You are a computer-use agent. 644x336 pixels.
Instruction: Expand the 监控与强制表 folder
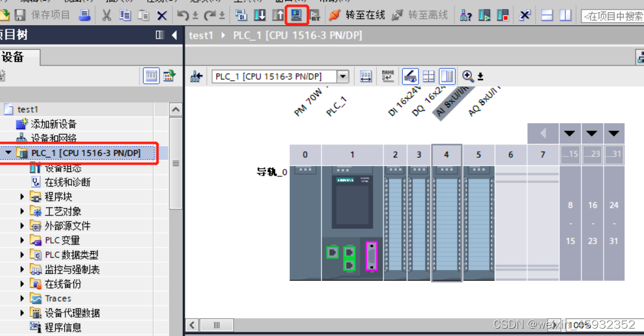coord(22,269)
